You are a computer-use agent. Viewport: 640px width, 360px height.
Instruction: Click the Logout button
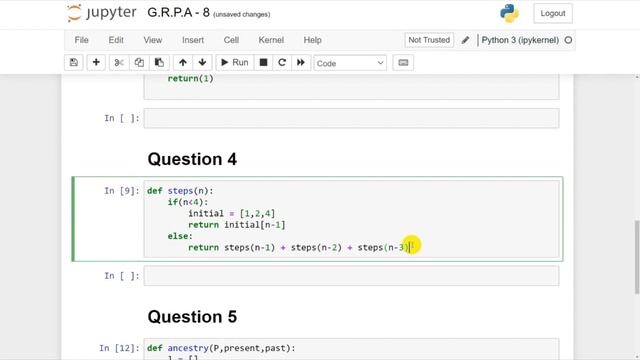(553, 13)
